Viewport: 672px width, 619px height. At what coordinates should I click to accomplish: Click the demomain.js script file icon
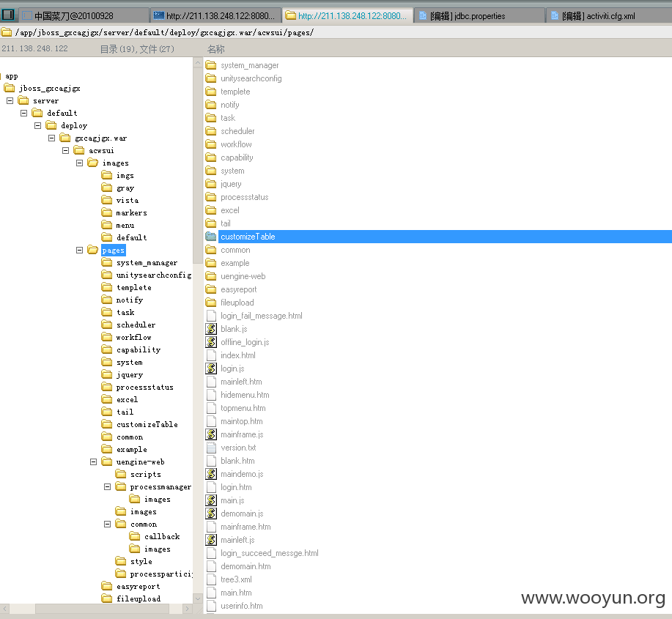(x=211, y=514)
